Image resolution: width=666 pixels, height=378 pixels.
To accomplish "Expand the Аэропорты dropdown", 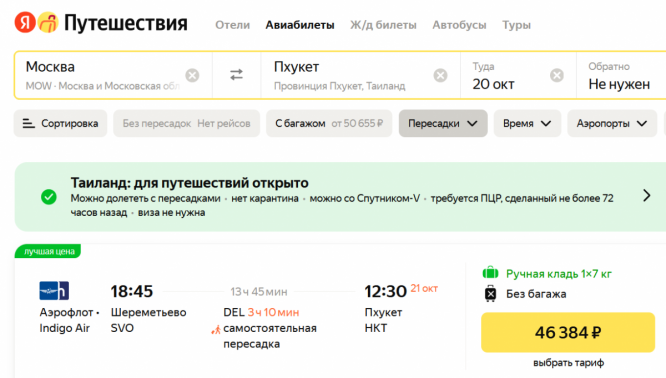I will pos(612,123).
